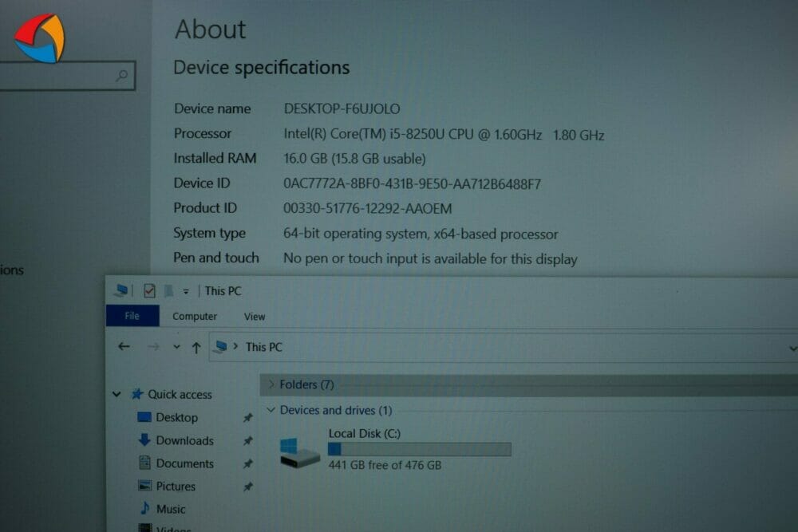
Task: Click This PC in the address bar path
Action: coord(263,347)
